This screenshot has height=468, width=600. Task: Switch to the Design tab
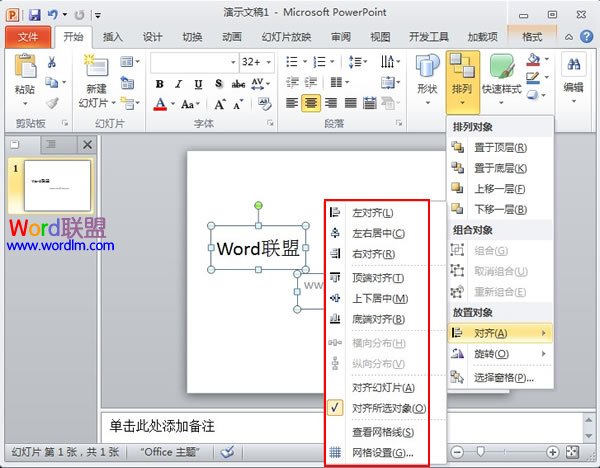pyautogui.click(x=152, y=37)
